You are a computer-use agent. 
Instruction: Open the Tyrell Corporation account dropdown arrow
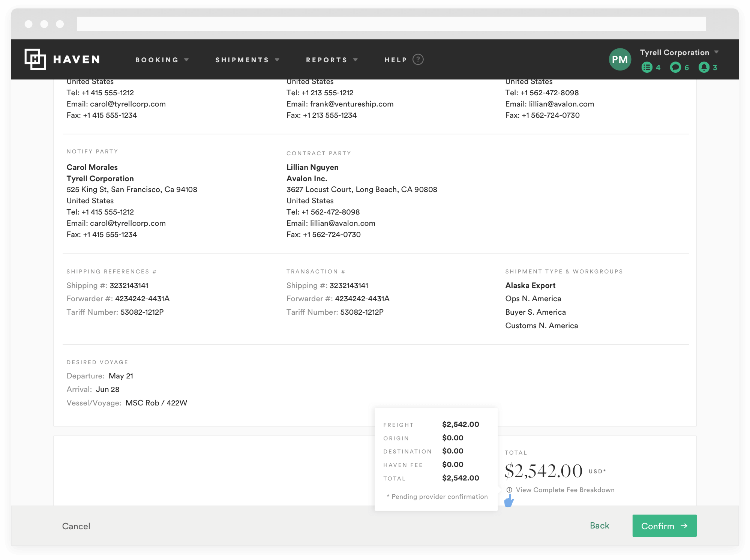pos(716,52)
